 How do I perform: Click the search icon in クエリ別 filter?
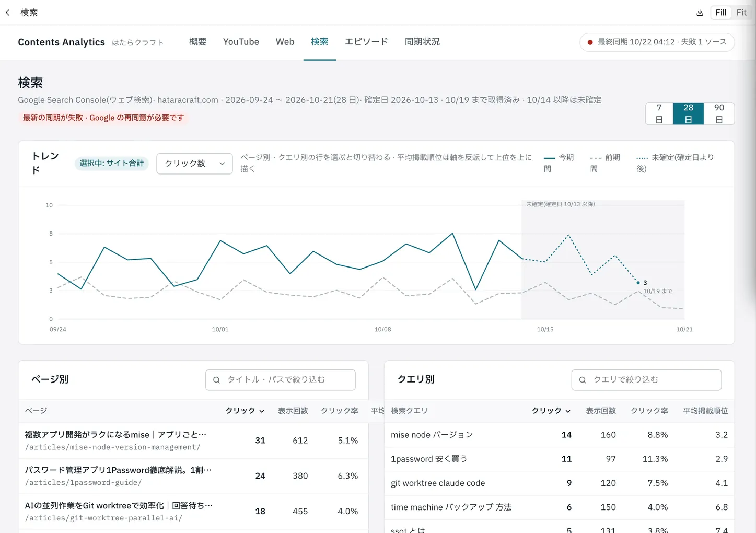coord(583,380)
